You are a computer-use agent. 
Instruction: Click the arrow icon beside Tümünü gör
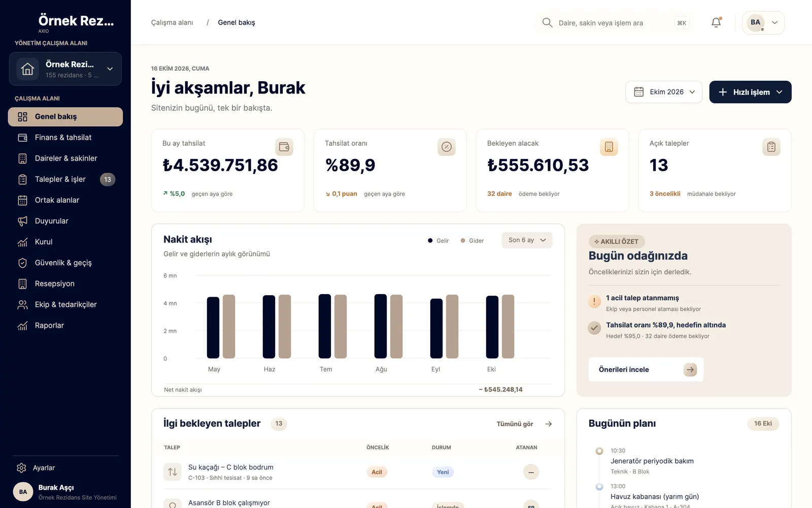point(549,424)
